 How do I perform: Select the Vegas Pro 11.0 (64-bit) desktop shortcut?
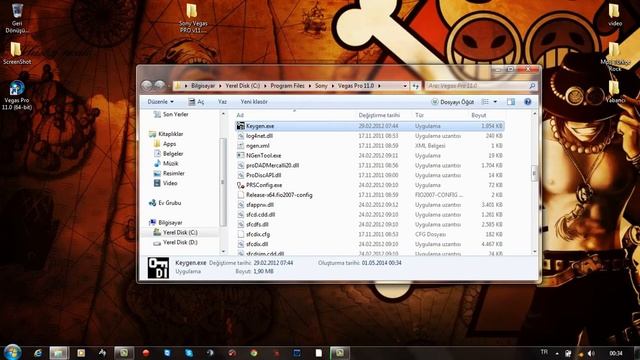click(x=17, y=96)
